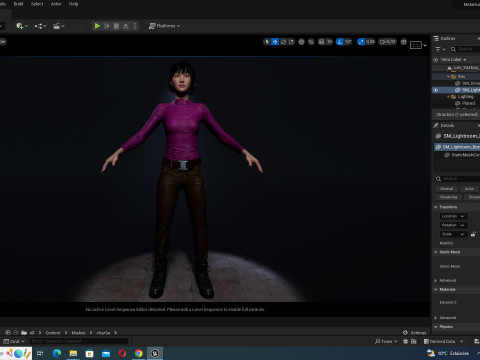Open the camera speed setting
The image size is (480, 360).
388,42
